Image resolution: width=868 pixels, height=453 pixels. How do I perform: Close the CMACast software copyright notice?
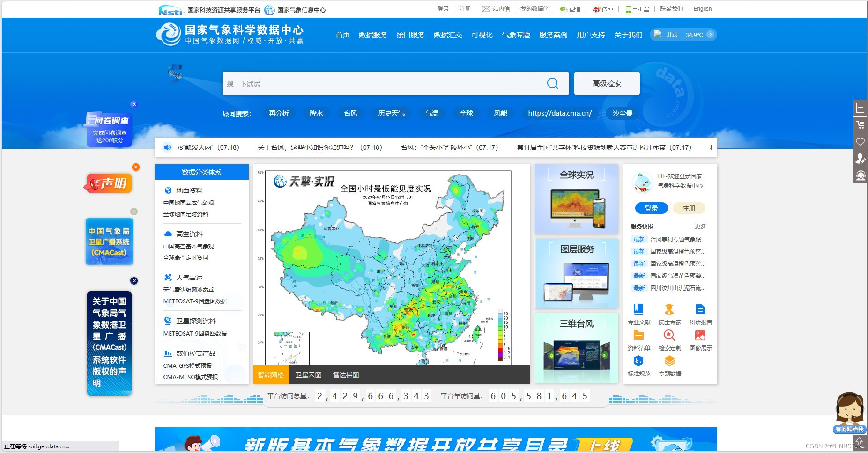click(134, 281)
